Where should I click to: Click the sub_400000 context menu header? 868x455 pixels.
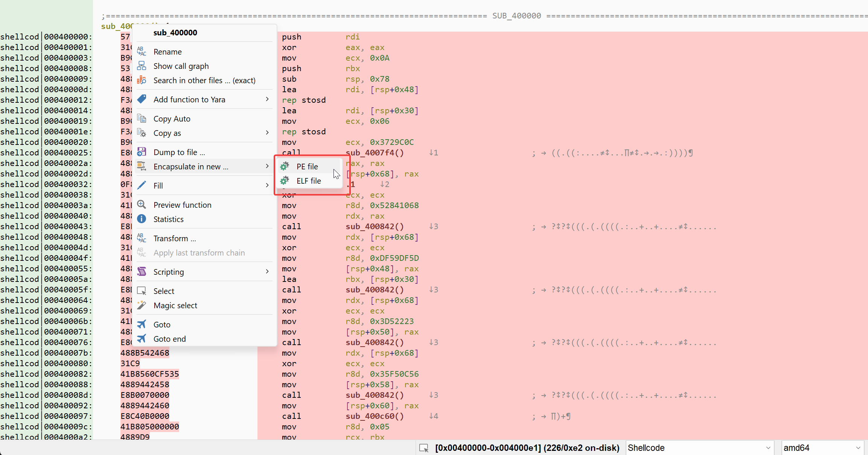(x=175, y=32)
